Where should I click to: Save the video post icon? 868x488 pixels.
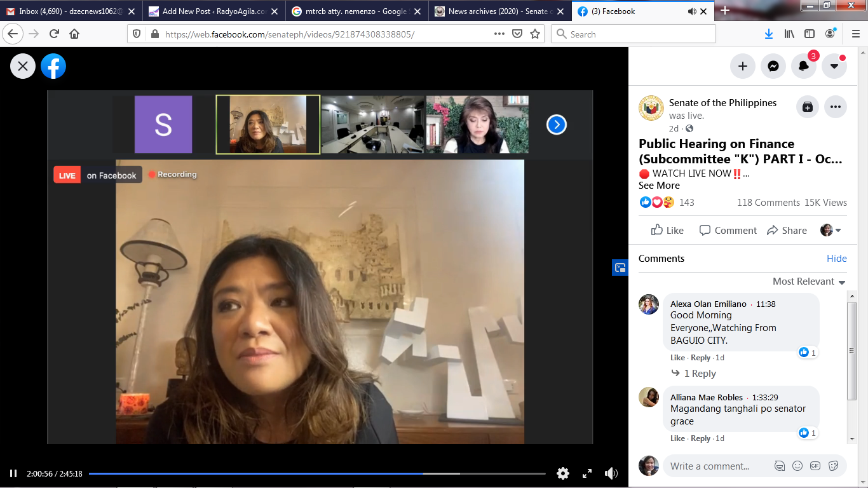pos(807,107)
